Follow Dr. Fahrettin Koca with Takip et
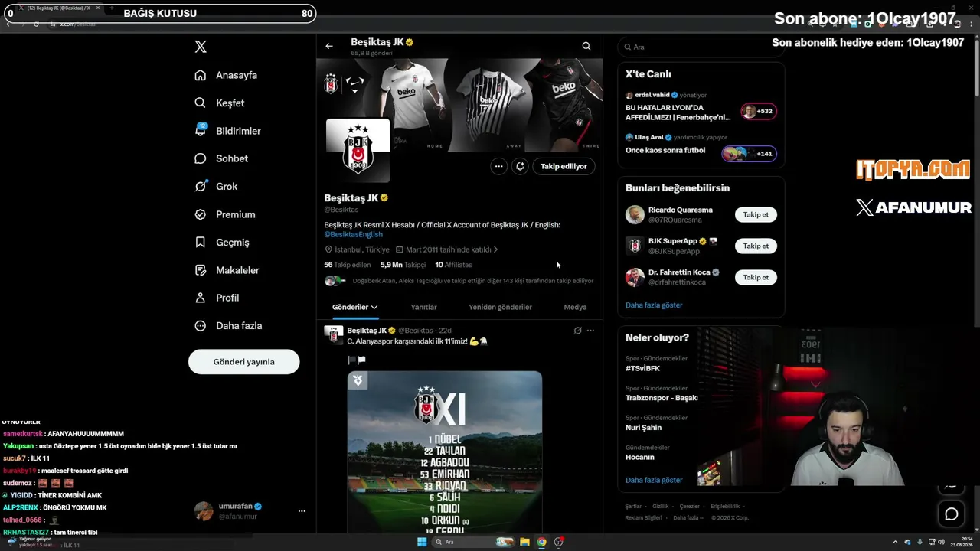The image size is (980, 551). click(756, 277)
